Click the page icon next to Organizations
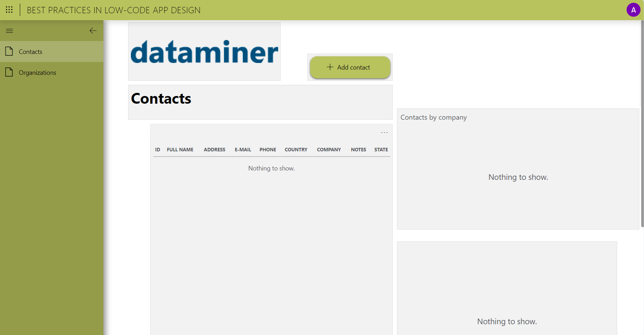Viewport: 644px width, 335px height. click(x=9, y=72)
